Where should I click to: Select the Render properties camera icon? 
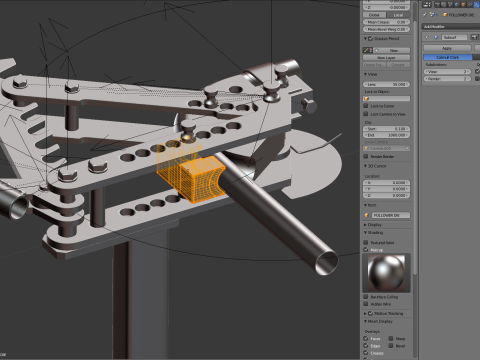tap(437, 5)
